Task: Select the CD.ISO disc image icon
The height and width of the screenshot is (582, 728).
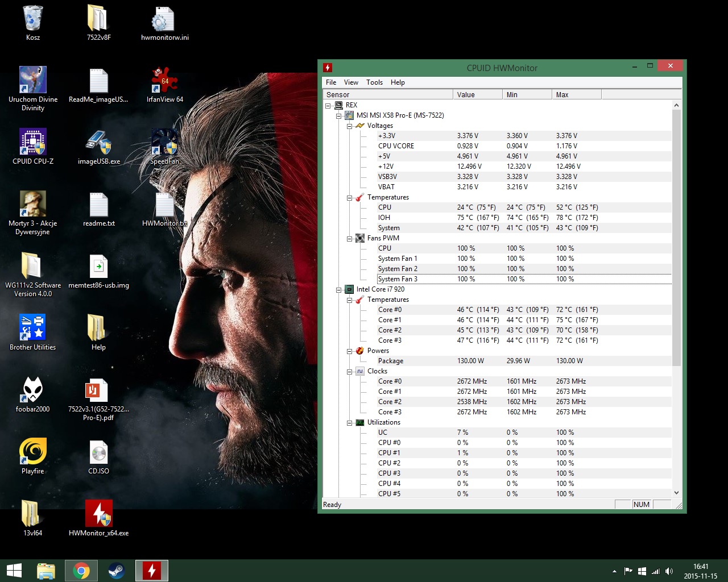Action: point(98,452)
